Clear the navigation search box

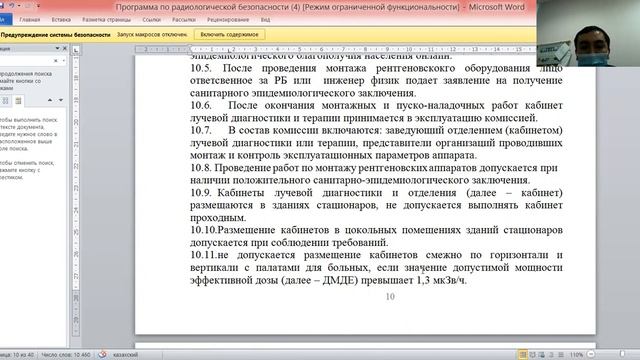click(x=56, y=61)
